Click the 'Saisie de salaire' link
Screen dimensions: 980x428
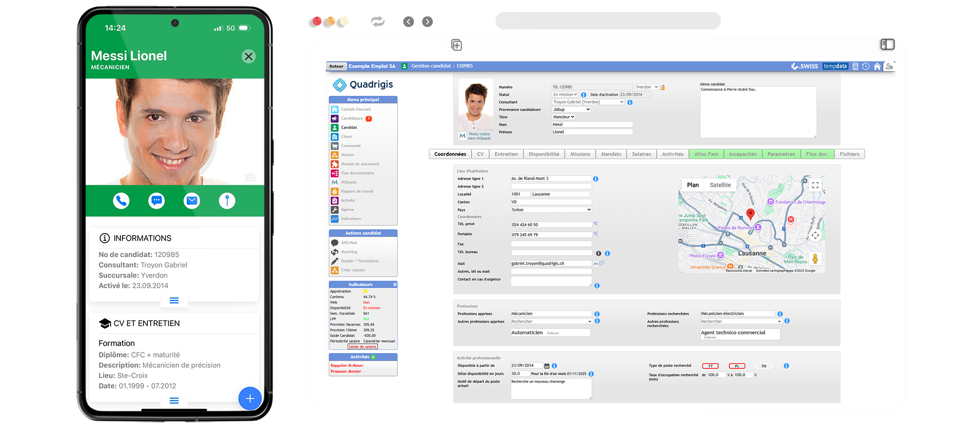[362, 347]
